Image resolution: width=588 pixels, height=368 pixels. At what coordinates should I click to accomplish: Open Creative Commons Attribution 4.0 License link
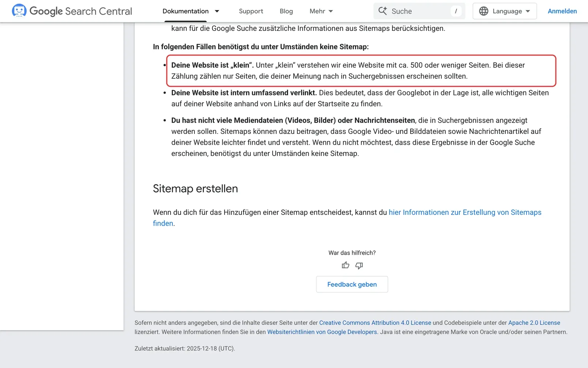[x=375, y=323]
